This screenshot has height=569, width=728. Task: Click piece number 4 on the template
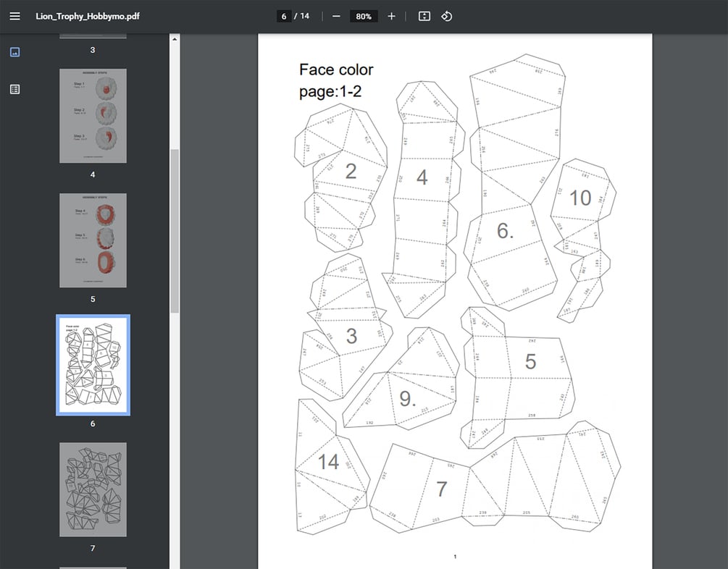coord(422,177)
